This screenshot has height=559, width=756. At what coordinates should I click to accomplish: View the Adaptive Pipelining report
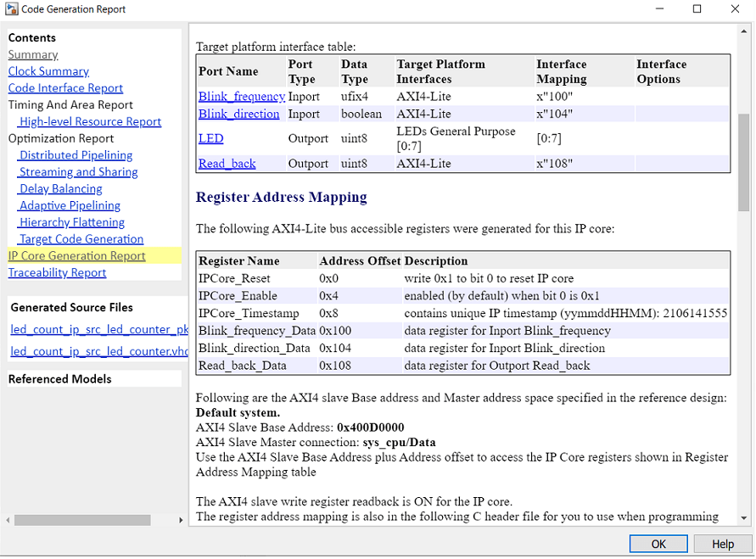coord(69,205)
